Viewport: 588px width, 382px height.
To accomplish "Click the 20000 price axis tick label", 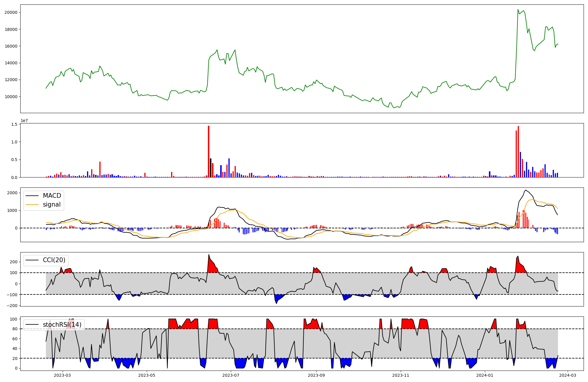I will coord(11,12).
